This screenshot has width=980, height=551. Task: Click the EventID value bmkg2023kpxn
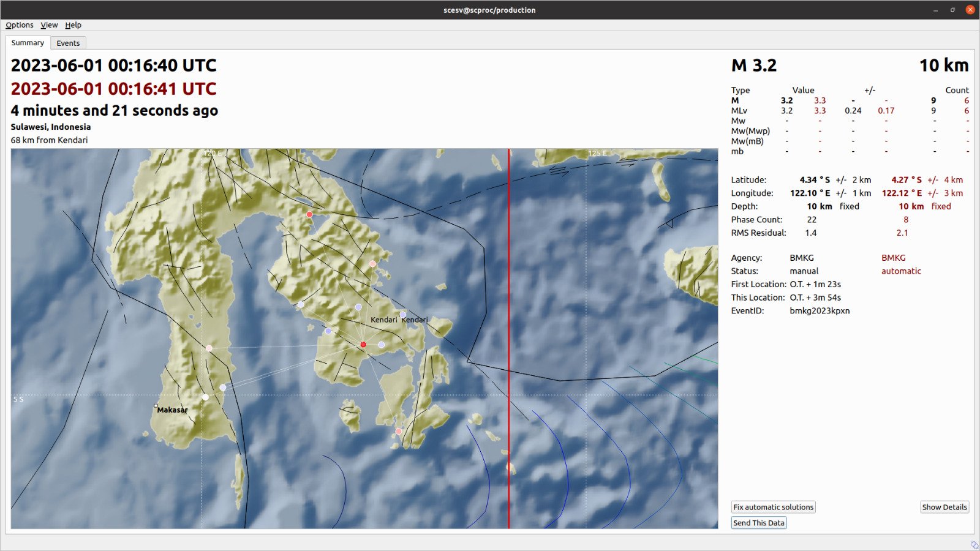[x=820, y=310]
